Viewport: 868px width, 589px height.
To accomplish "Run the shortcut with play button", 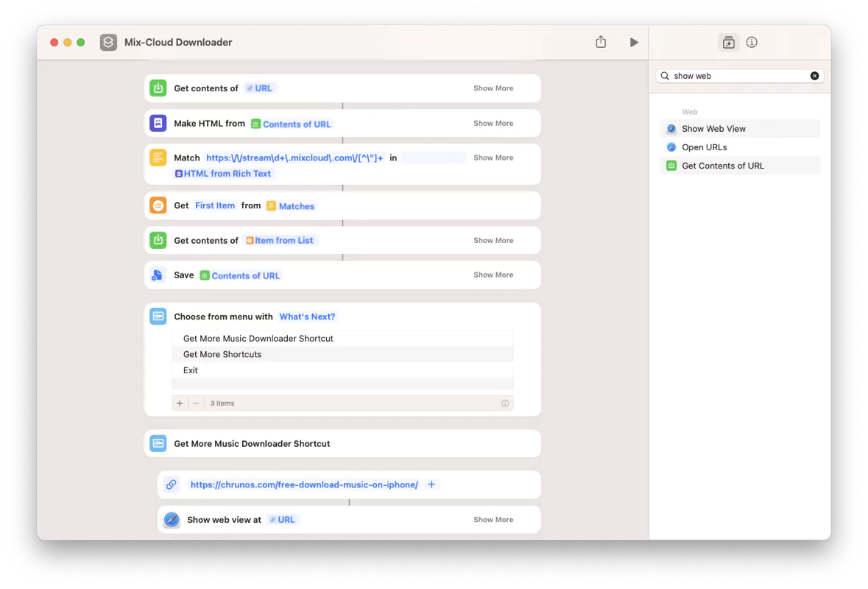I will click(634, 43).
